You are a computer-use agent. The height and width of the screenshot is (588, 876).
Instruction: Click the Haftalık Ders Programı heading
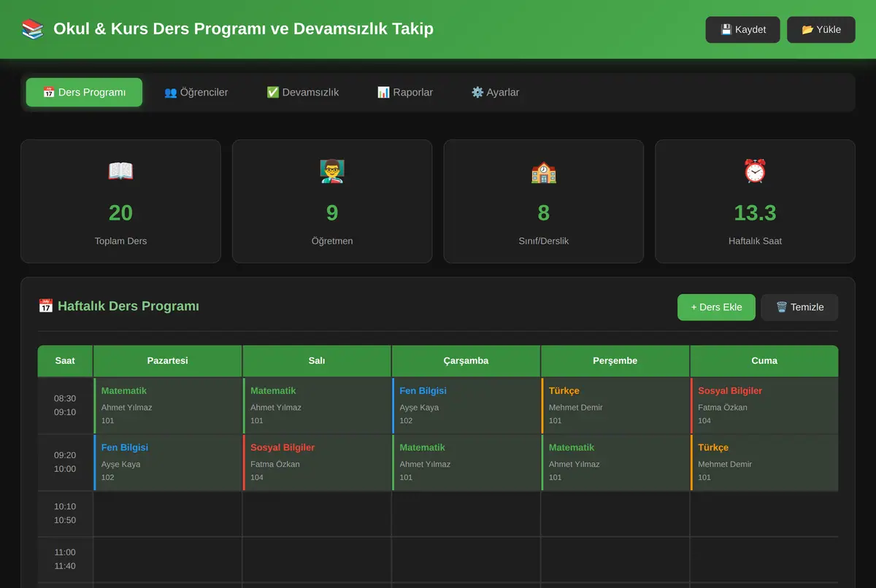pyautogui.click(x=118, y=306)
